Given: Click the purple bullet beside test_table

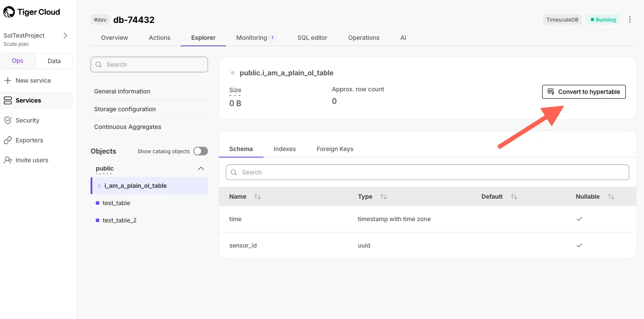Looking at the screenshot, I should point(98,203).
